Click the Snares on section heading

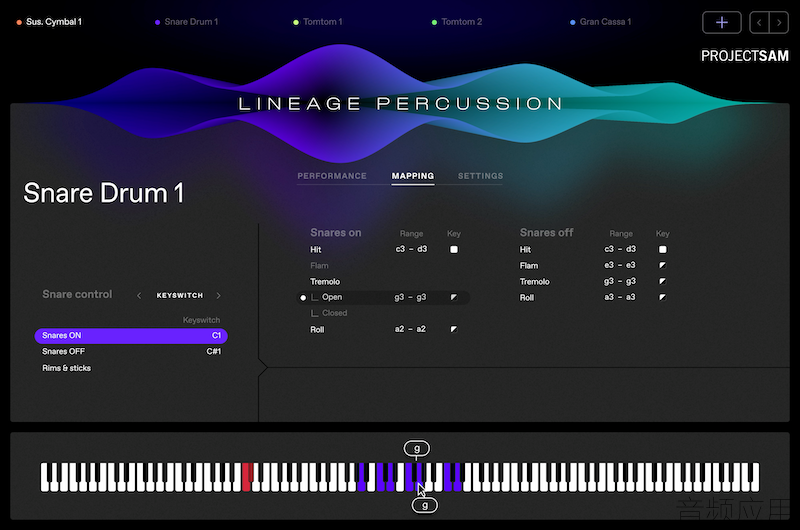point(336,233)
